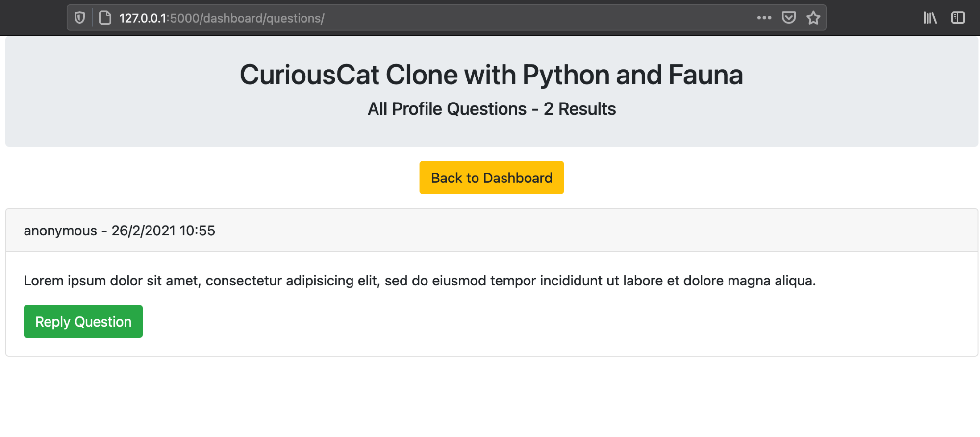Viewport: 980px width, 437px height.
Task: Save the page to Pocket
Action: tap(788, 18)
